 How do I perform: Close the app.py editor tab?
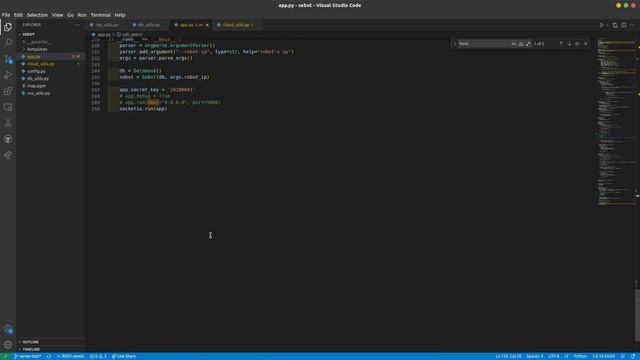coord(207,25)
